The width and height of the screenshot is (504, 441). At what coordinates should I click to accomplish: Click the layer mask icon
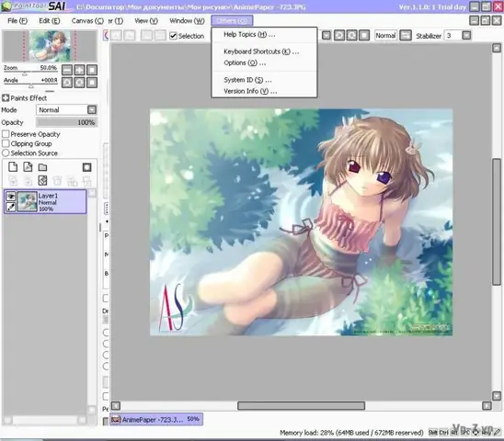click(86, 167)
